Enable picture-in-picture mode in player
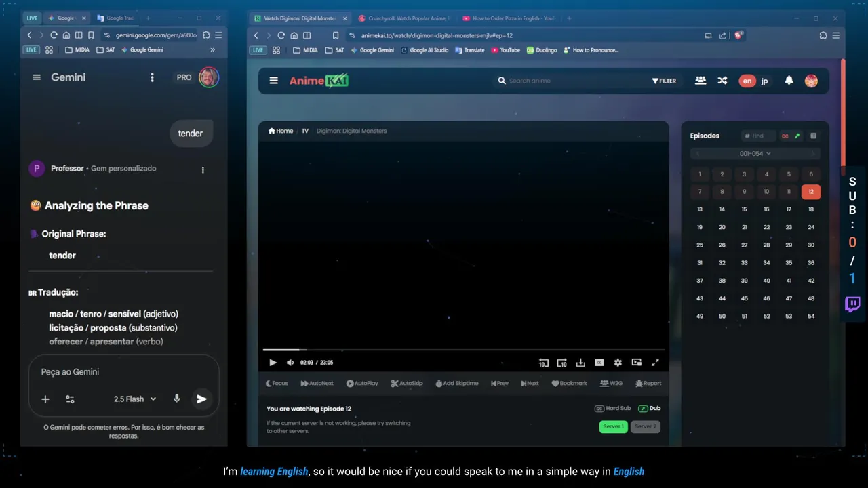This screenshot has width=868, height=488. 636,363
